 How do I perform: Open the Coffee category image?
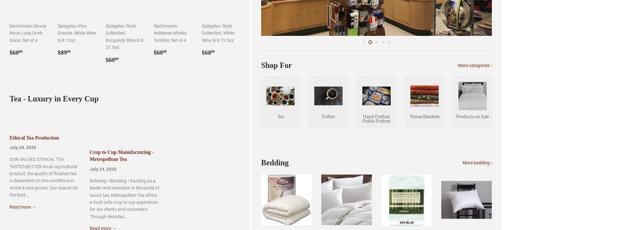[328, 96]
